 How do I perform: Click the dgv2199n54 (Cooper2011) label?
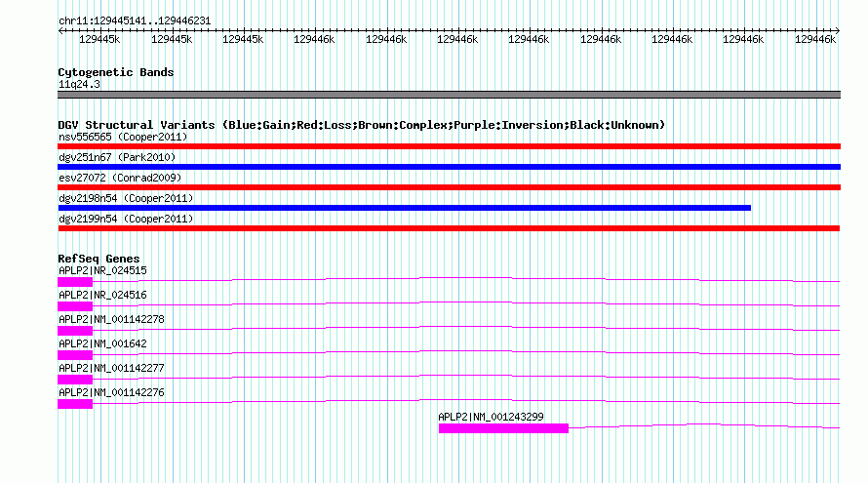tap(126, 219)
